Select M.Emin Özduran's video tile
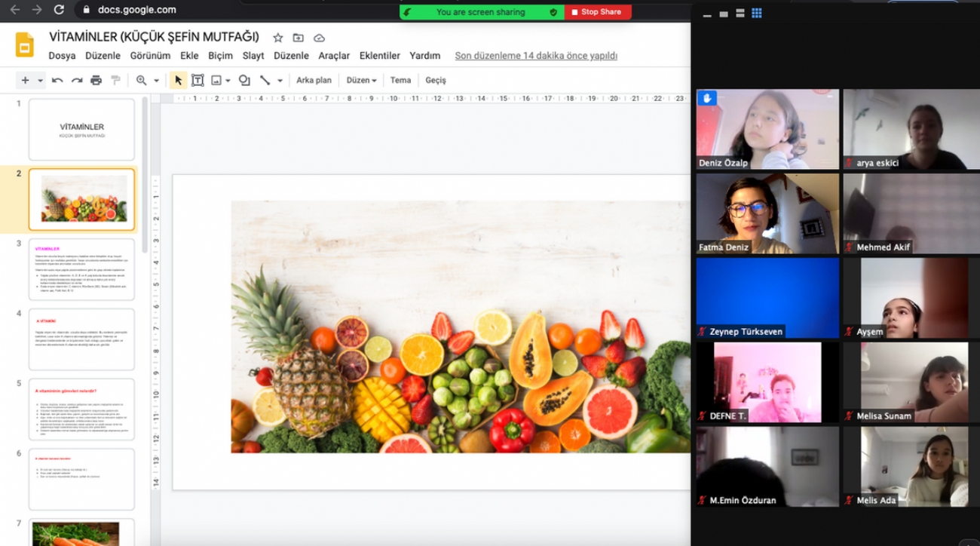 (767, 467)
